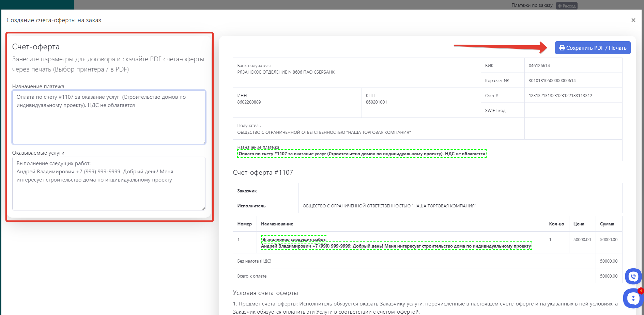Click the BIK value 046126614
644x315 pixels.
[539, 66]
